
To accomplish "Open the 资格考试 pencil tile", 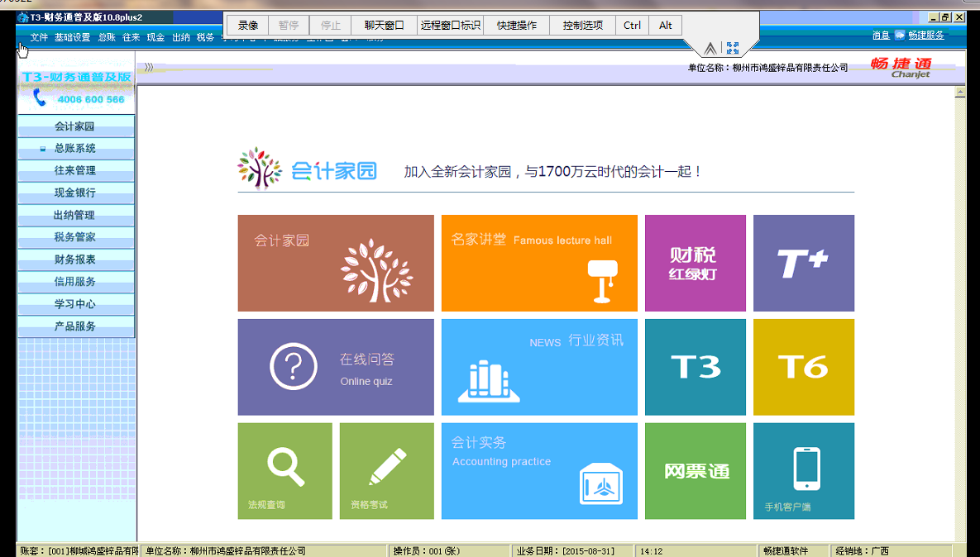I will tap(387, 471).
